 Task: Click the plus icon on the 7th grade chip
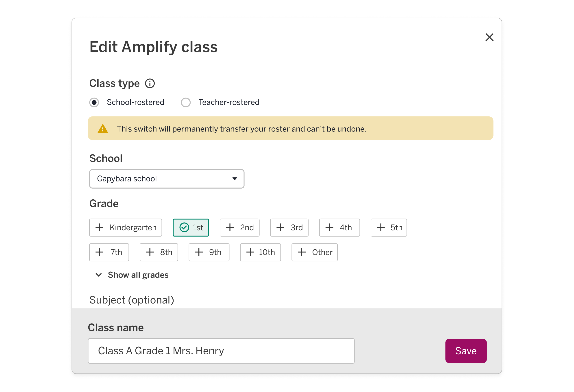tap(100, 252)
